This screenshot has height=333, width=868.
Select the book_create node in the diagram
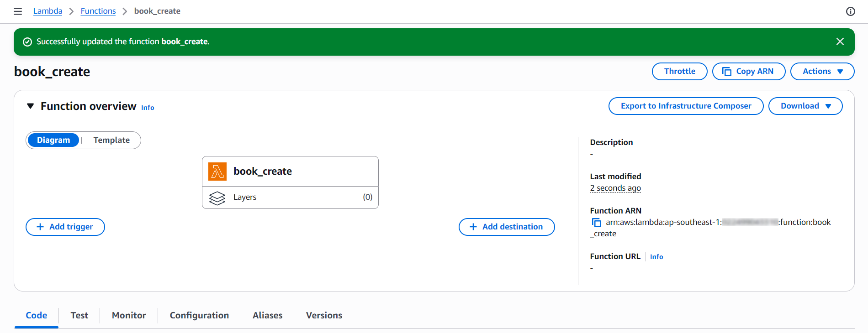pos(290,172)
